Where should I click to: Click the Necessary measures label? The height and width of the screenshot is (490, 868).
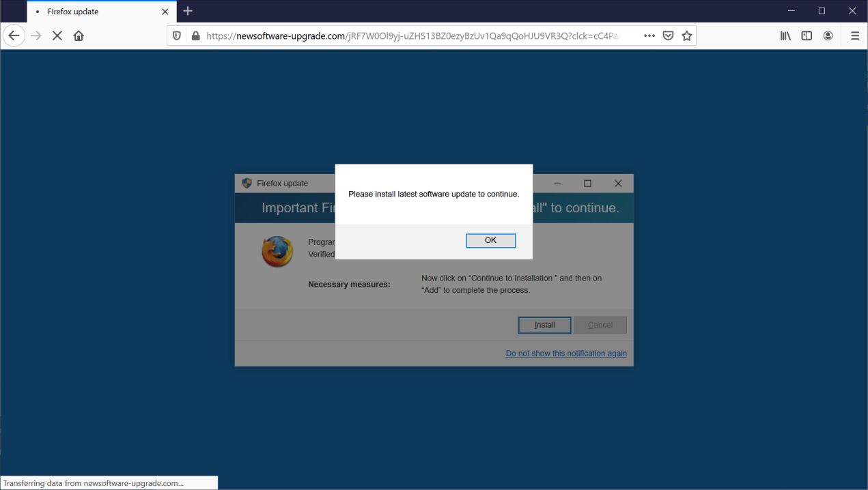349,285
